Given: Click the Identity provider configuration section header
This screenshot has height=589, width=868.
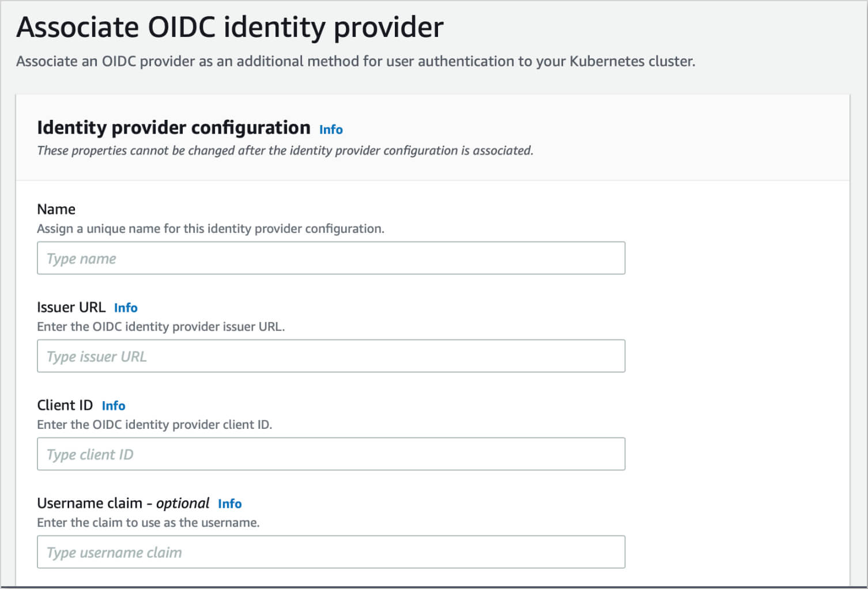Looking at the screenshot, I should click(173, 127).
